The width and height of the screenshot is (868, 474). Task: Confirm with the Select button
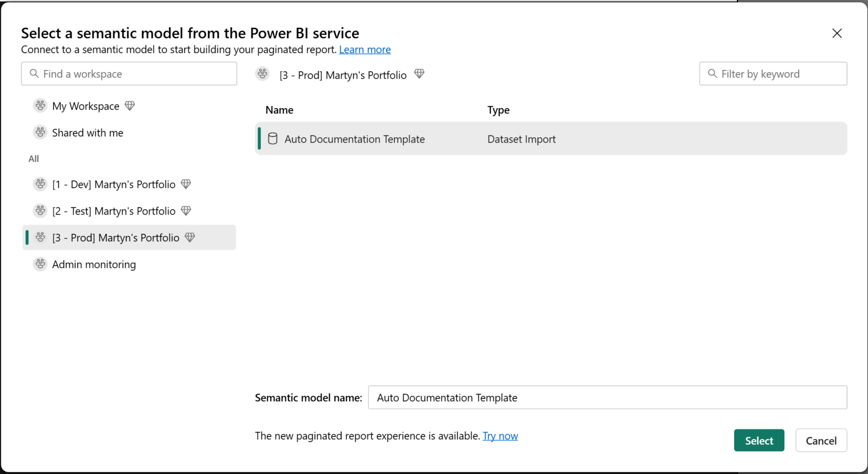pos(759,441)
